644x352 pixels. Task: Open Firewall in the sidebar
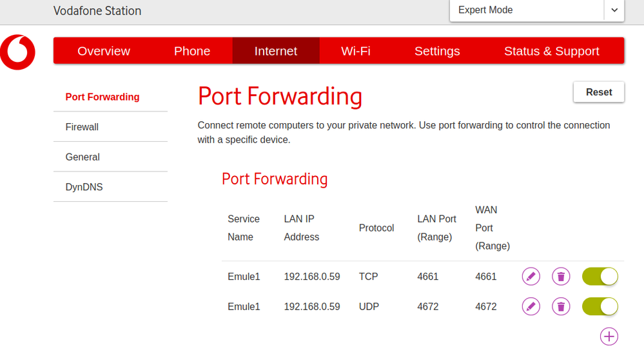[82, 127]
